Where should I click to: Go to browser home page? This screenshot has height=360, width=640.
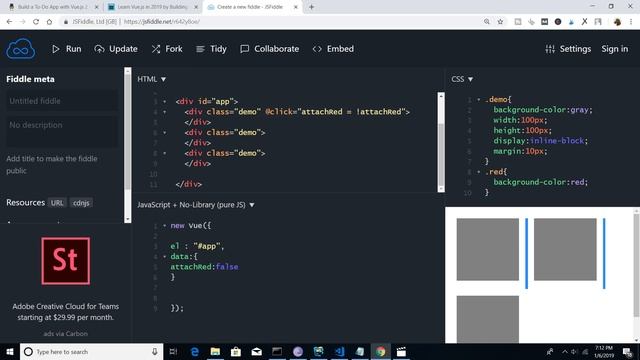pyautogui.click(x=49, y=22)
